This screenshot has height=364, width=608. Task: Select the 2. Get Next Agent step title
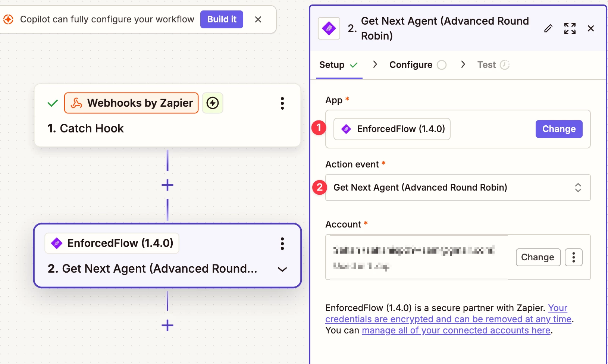(153, 269)
